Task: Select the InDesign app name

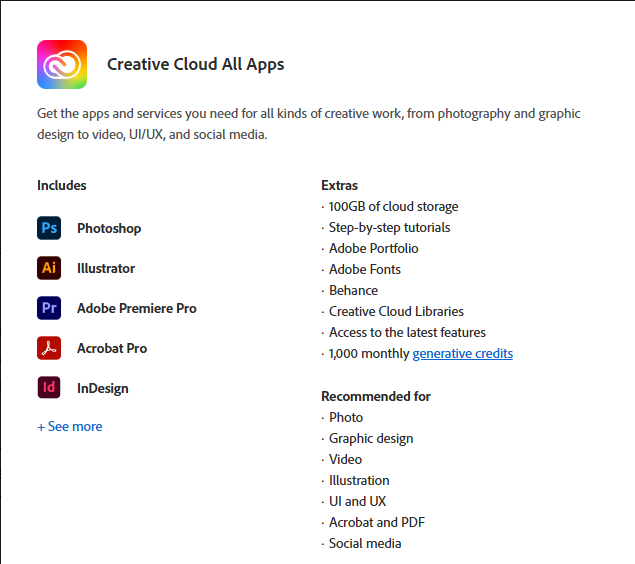Action: (x=103, y=388)
